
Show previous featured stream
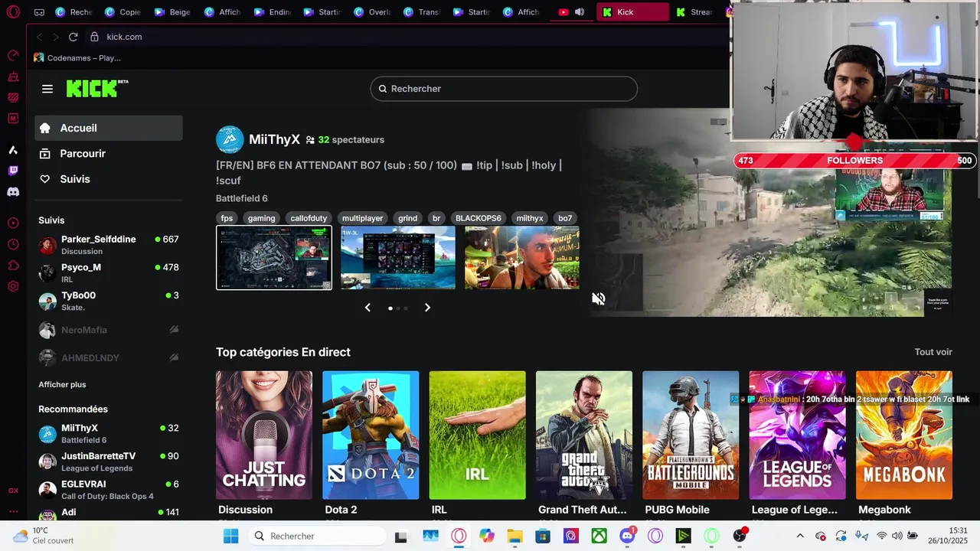[367, 308]
